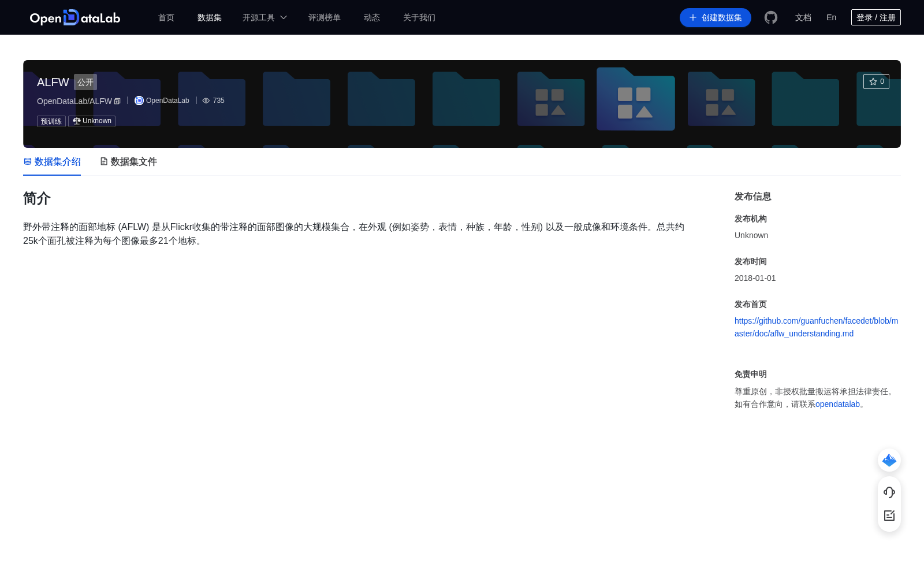Click the blue bird floating icon
This screenshot has width=924, height=578.
click(x=889, y=460)
